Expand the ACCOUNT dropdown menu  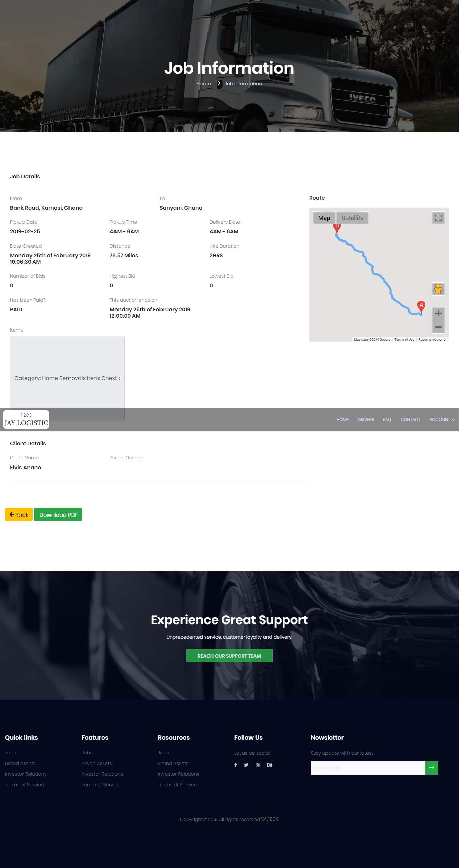(442, 420)
